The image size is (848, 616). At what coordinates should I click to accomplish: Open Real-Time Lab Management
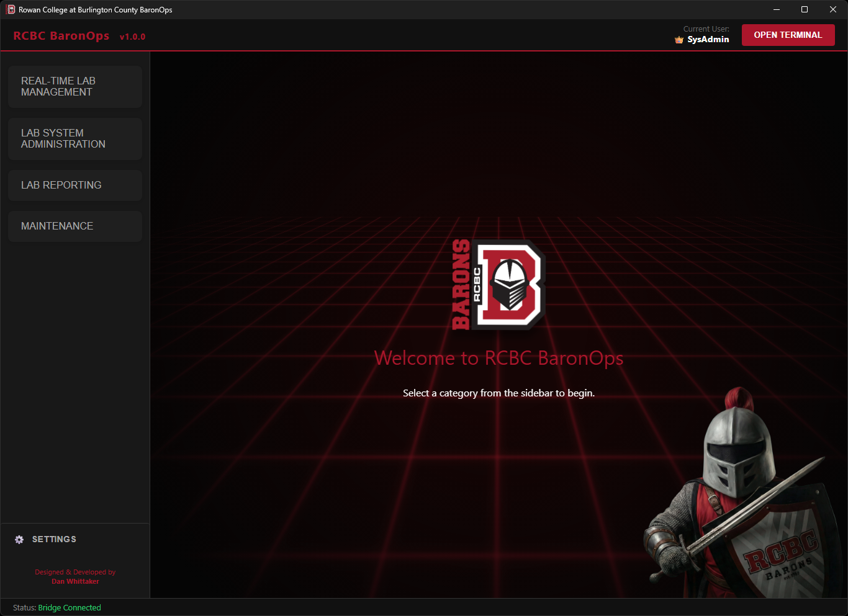[x=74, y=86]
